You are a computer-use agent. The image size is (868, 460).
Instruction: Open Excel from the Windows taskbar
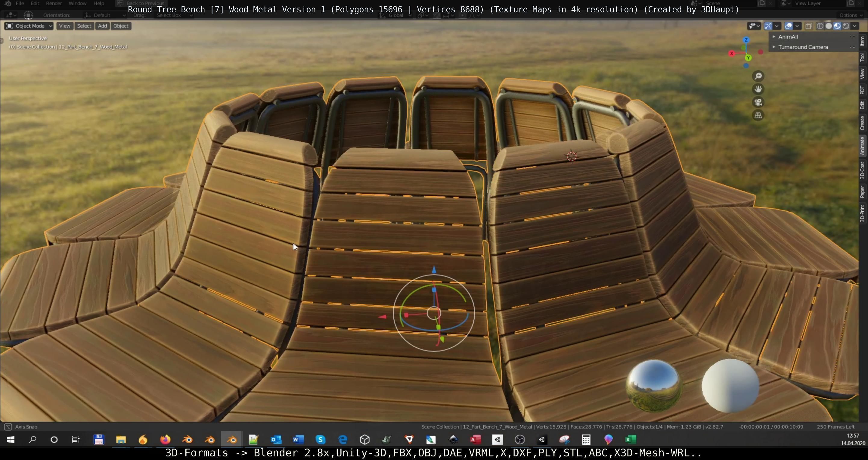(x=631, y=440)
